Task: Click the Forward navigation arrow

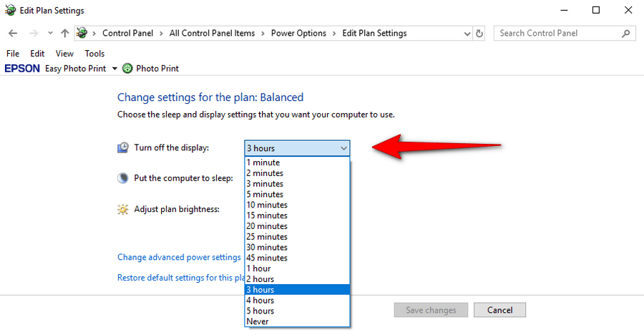Action: coord(34,34)
